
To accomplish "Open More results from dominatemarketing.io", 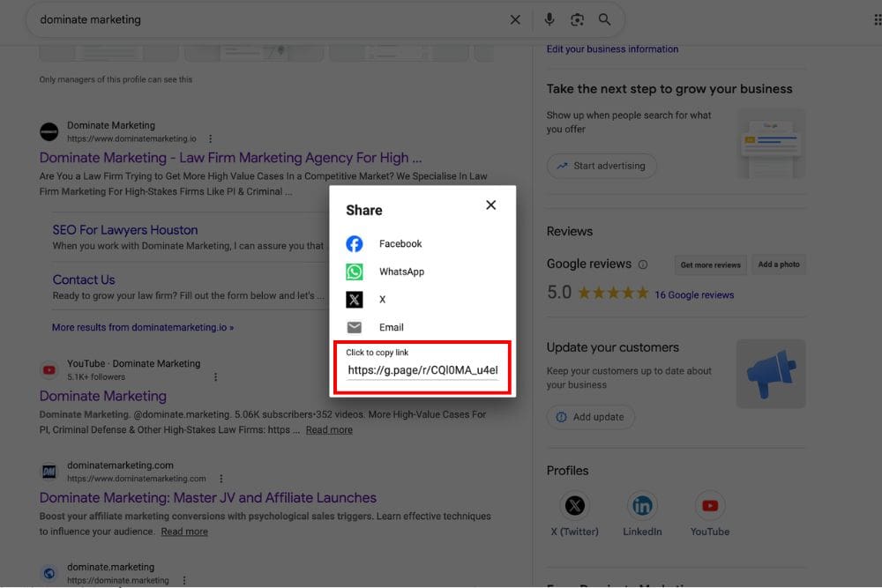I will 143,327.
